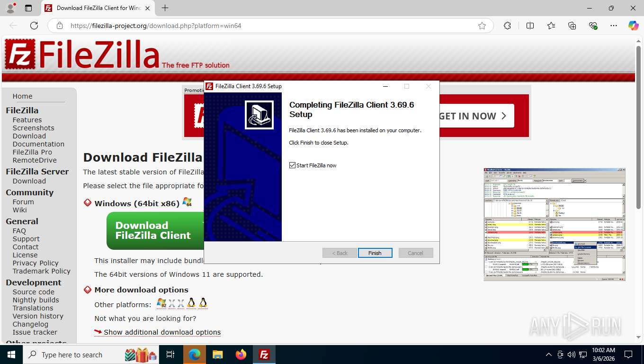
Task: Open FAQ link under General
Action: tap(19, 231)
